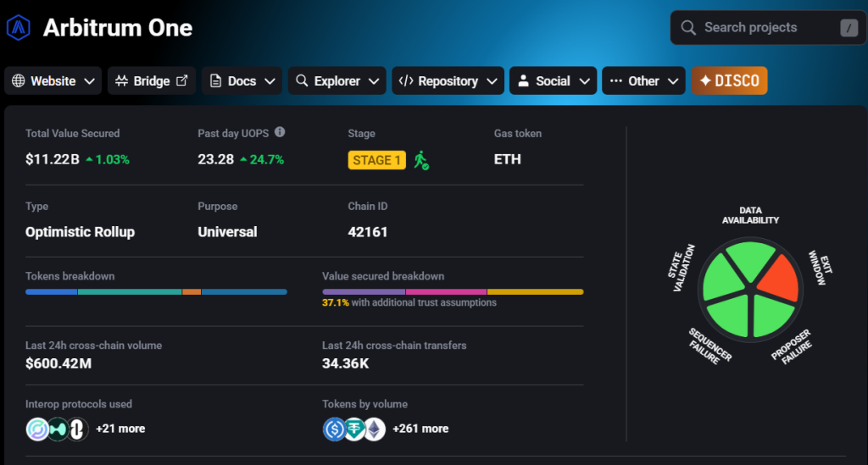Click the $11.22B total value secured

tap(53, 159)
